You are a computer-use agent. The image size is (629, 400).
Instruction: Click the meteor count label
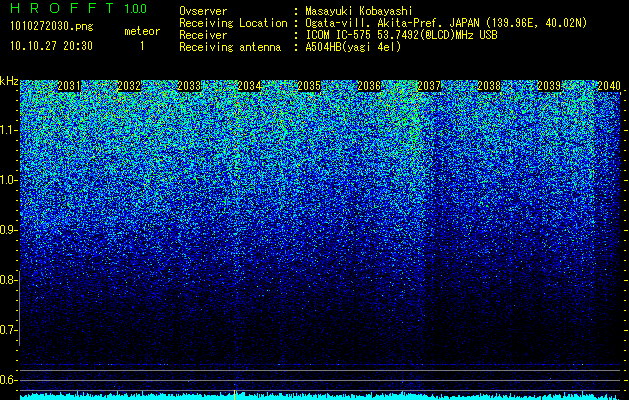pyautogui.click(x=142, y=31)
